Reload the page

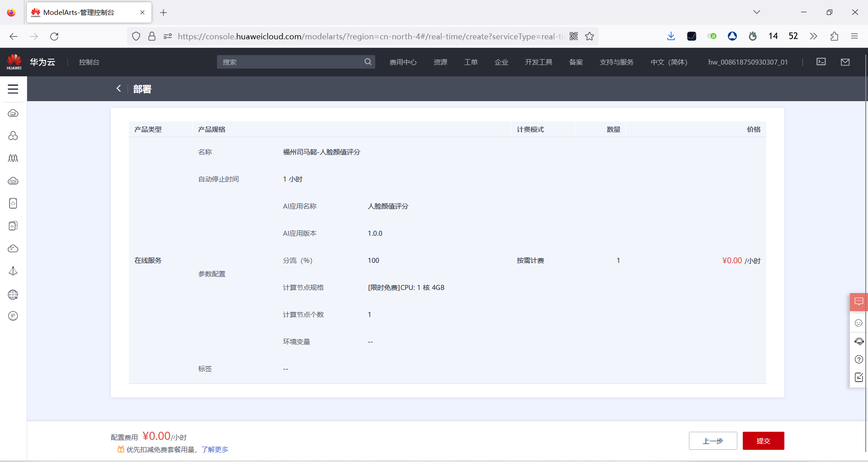click(54, 36)
